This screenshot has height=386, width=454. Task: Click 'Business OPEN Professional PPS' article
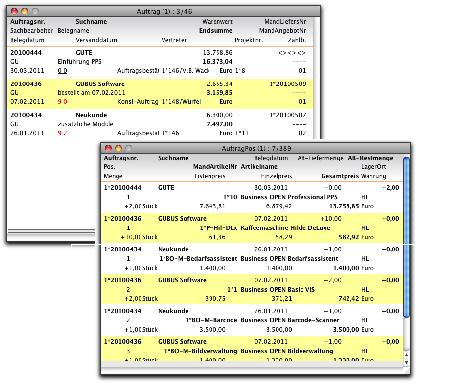click(289, 197)
